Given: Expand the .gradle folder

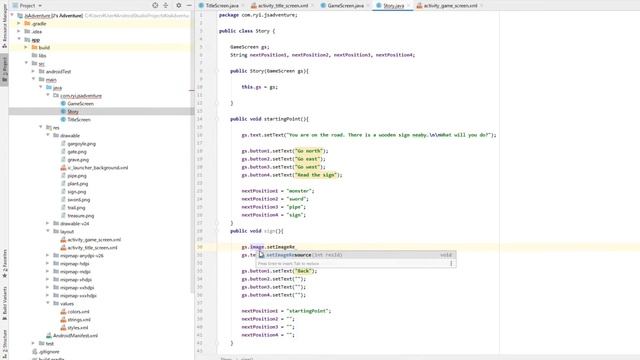Looking at the screenshot, I should 19,24.
